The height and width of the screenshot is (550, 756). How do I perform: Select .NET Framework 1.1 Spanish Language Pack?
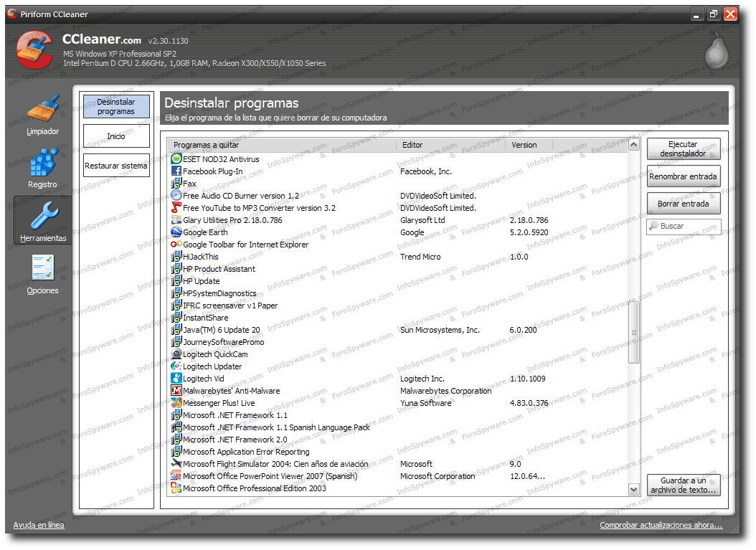(399, 427)
